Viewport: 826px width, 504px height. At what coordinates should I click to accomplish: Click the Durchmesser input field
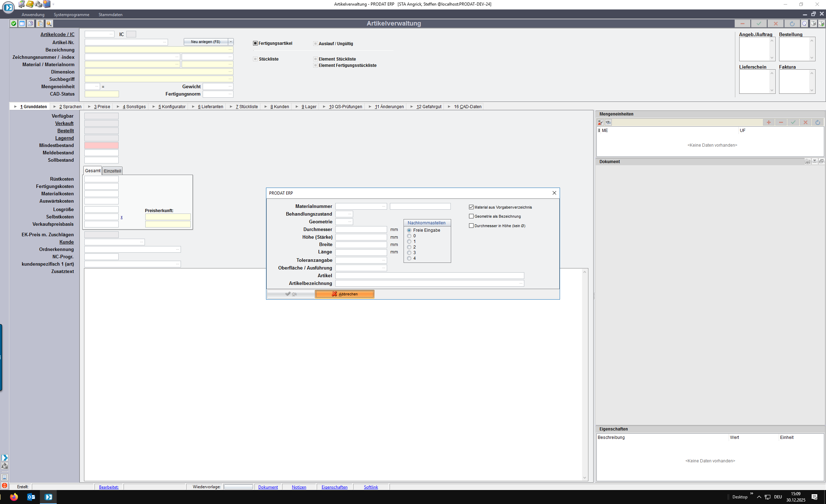(361, 230)
